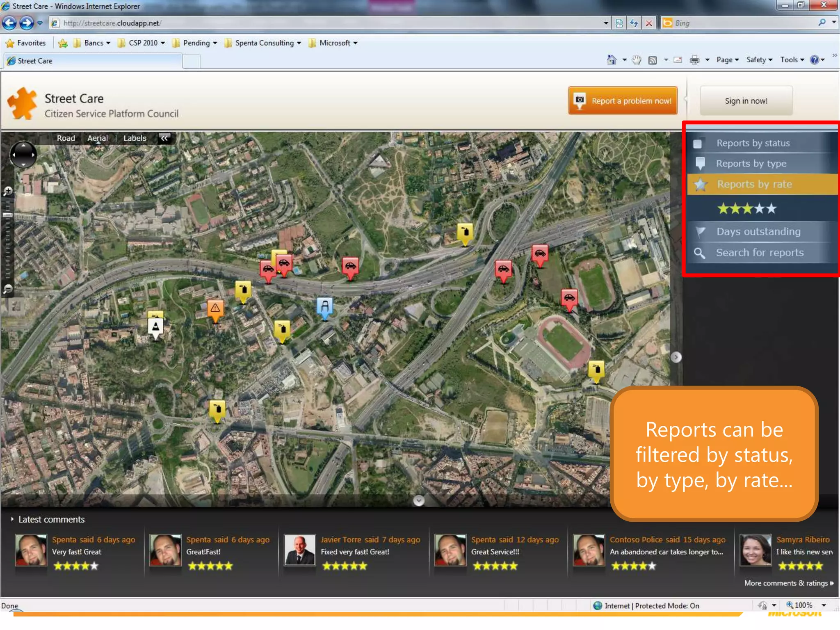Click the blue road marker map pin

pos(325,308)
